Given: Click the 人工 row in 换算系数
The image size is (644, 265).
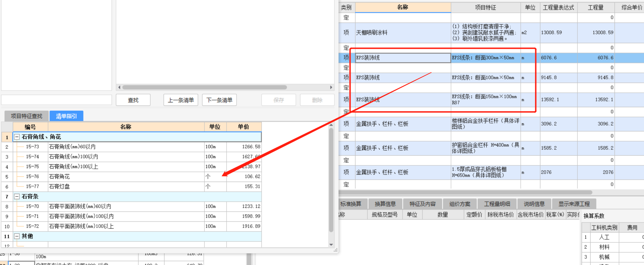Looking at the screenshot, I should [612, 237].
